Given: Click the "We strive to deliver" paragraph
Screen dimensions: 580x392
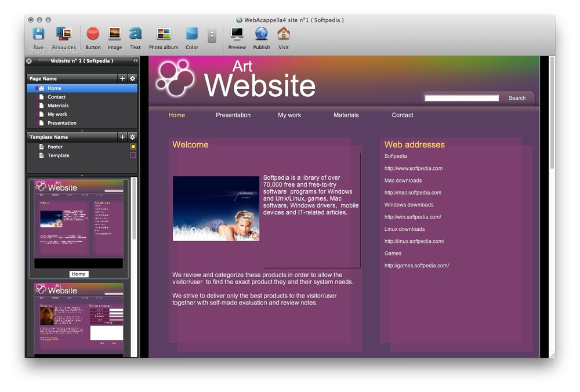Looking at the screenshot, I should [x=255, y=299].
